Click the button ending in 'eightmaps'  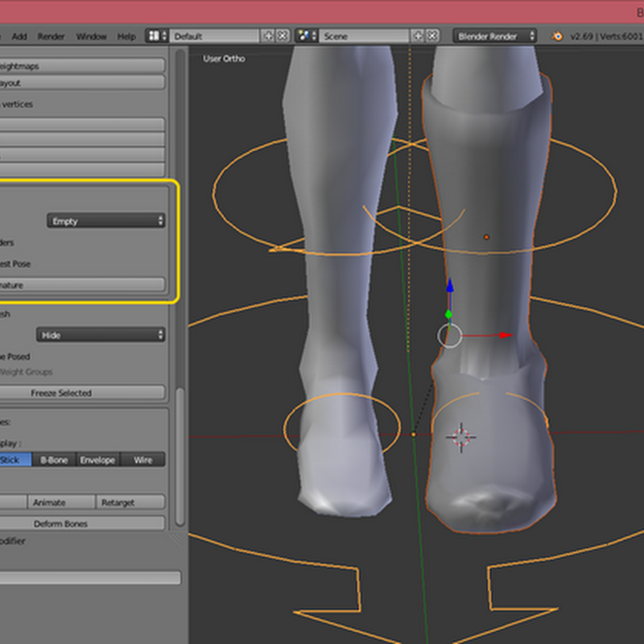(82, 66)
